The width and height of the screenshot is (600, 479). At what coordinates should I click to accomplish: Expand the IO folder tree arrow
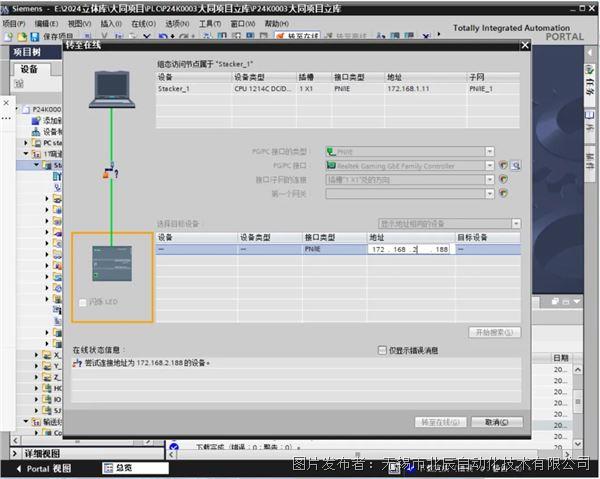coord(36,399)
